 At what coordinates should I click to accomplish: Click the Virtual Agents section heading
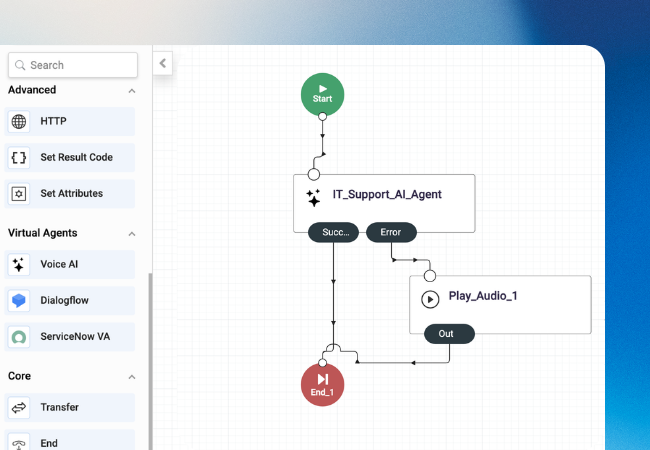pos(43,233)
